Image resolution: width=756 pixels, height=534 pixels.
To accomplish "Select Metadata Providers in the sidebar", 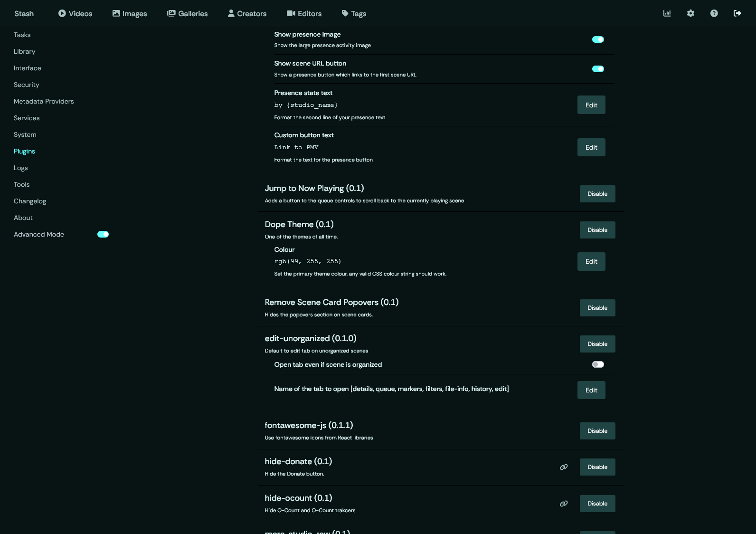I will (44, 101).
